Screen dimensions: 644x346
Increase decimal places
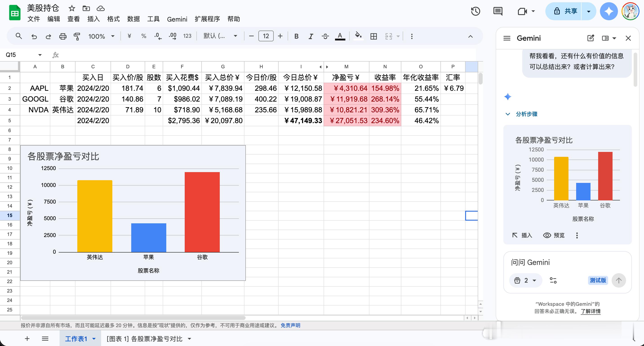pos(173,36)
